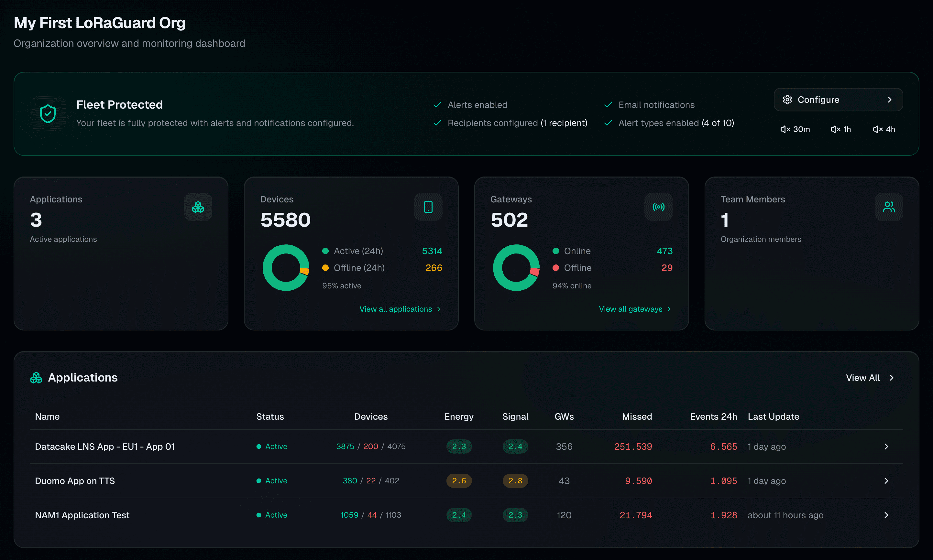Viewport: 933px width, 560px height.
Task: Click the Devices active percentage donut chart
Action: tap(286, 267)
